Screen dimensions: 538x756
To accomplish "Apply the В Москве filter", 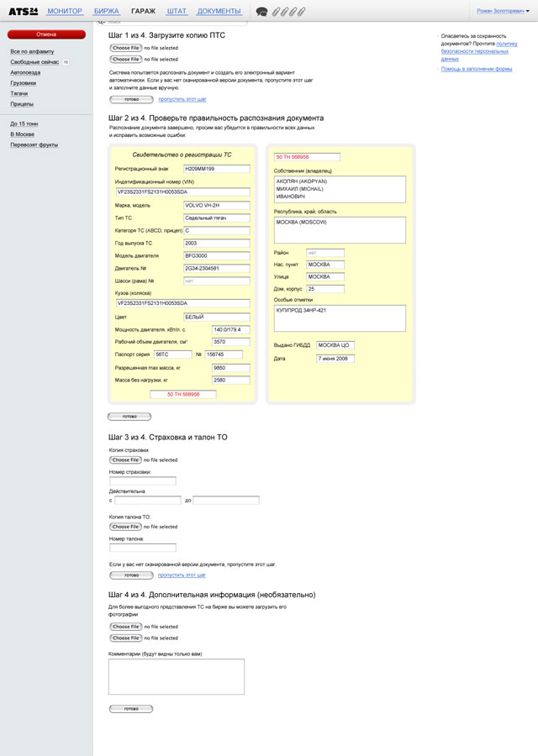I will (22, 134).
